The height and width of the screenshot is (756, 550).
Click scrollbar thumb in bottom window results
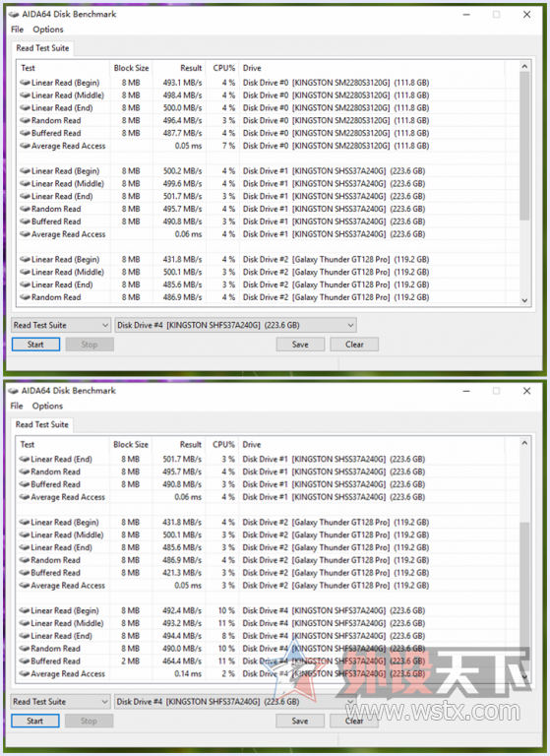coord(524,596)
